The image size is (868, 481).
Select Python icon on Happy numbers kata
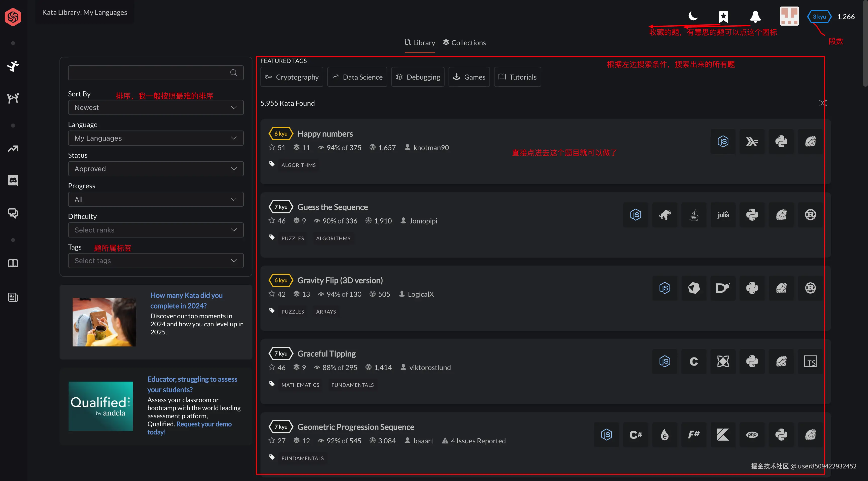(x=781, y=142)
